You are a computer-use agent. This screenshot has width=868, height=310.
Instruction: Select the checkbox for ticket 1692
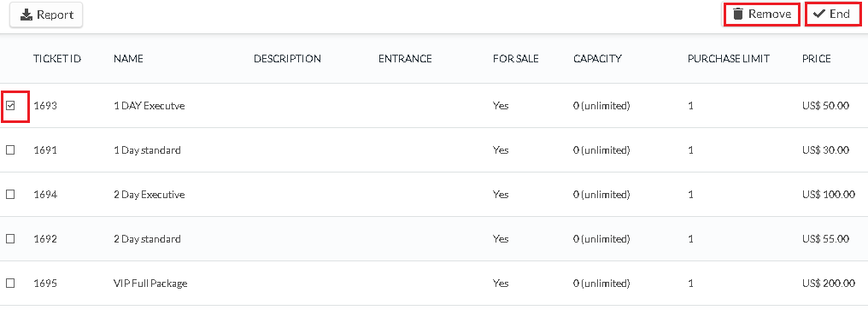pyautogui.click(x=10, y=238)
